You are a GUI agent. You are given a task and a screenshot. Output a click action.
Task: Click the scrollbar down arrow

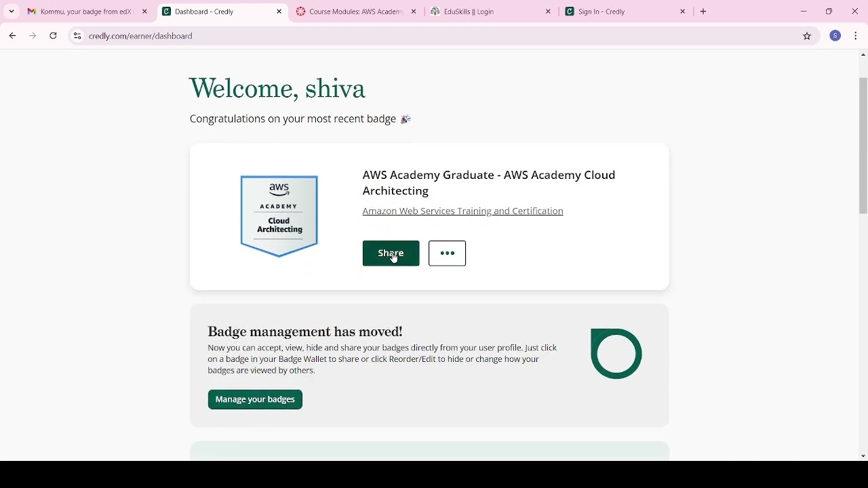click(863, 456)
